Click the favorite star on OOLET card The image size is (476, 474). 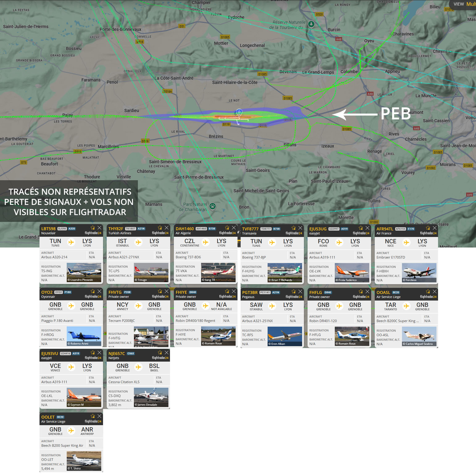[x=93, y=416]
